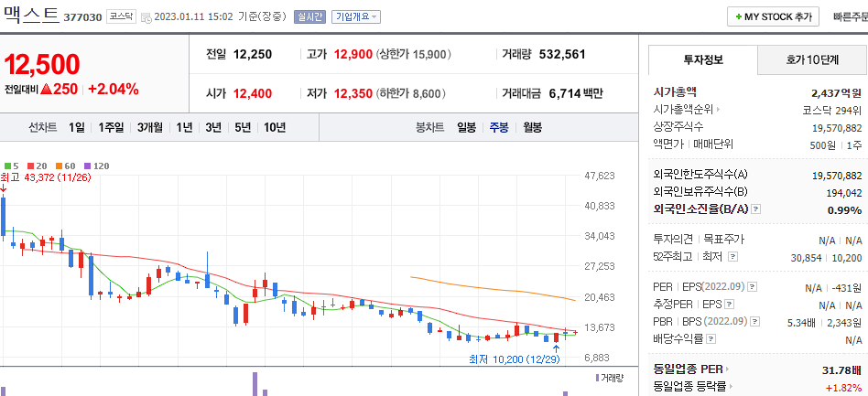Open the 기업개요 dropdown
The width and height of the screenshot is (868, 396).
pyautogui.click(x=356, y=16)
